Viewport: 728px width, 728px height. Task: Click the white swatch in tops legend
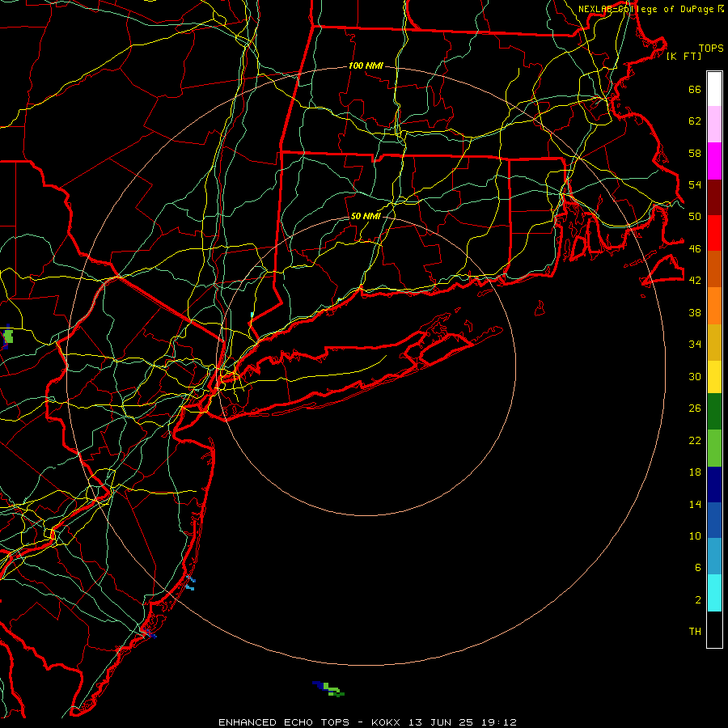(714, 89)
